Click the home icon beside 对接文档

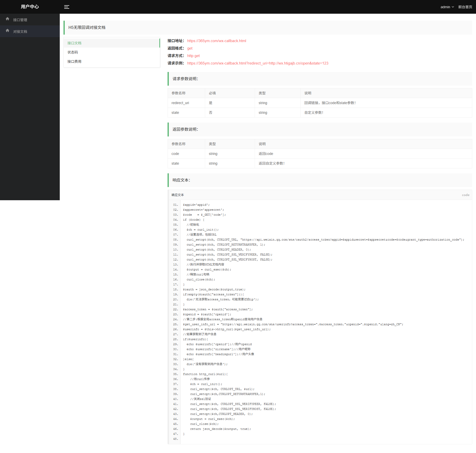[7, 31]
